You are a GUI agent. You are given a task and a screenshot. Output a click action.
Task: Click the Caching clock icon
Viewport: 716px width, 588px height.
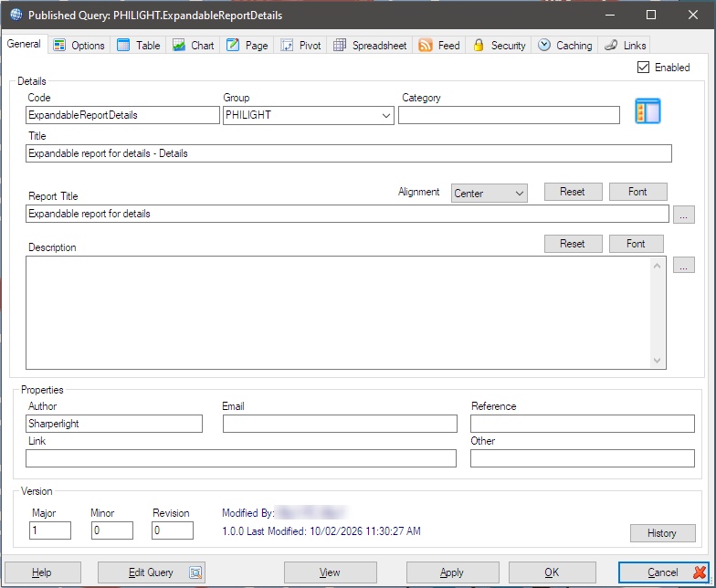click(x=544, y=45)
